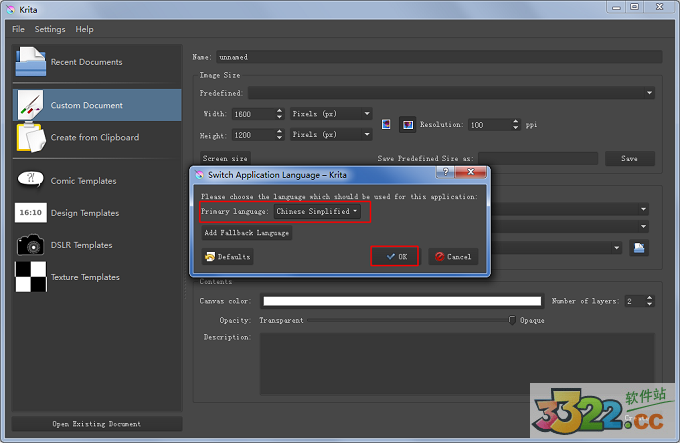Open Recent Documents in sidebar
Screen dimensions: 680x443
point(97,62)
